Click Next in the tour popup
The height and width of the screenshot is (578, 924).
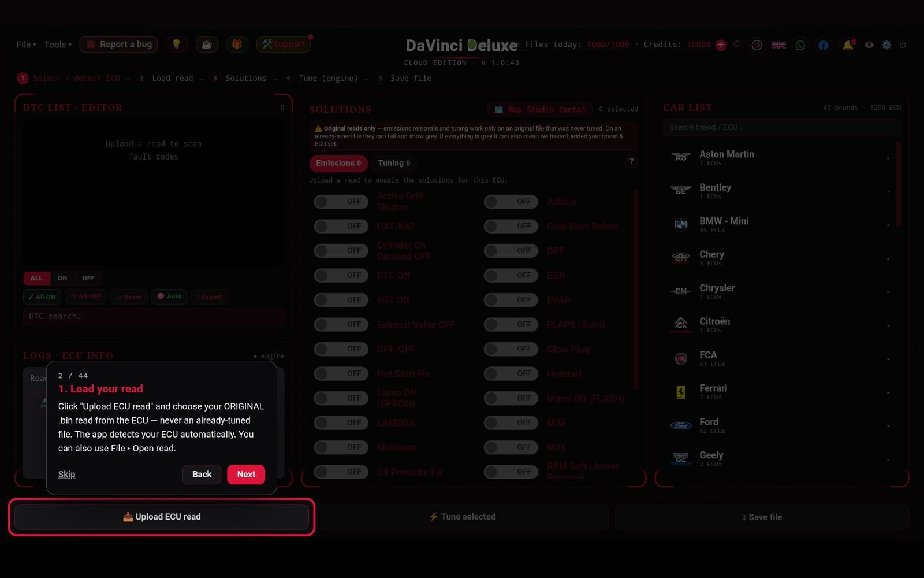246,474
